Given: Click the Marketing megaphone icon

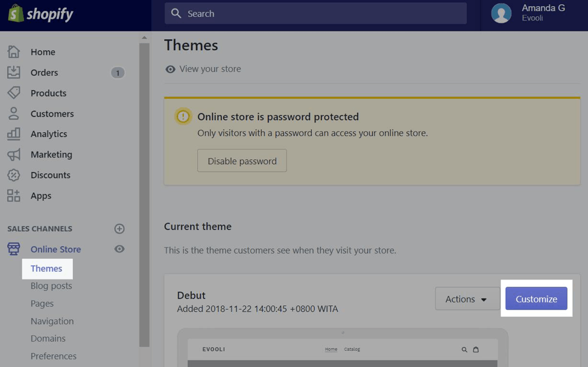Looking at the screenshot, I should [x=13, y=155].
